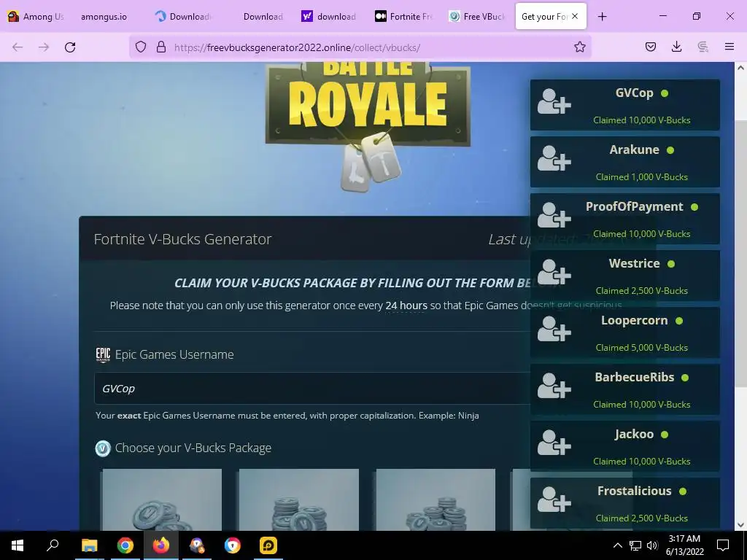
Task: Switch to Free VBuck tab
Action: (x=476, y=17)
